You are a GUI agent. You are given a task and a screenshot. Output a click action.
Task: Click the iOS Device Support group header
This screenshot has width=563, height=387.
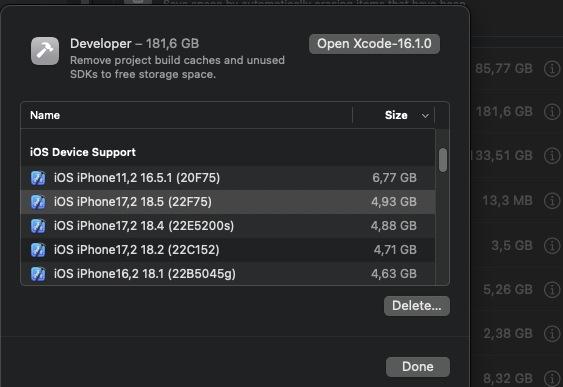[x=83, y=152]
